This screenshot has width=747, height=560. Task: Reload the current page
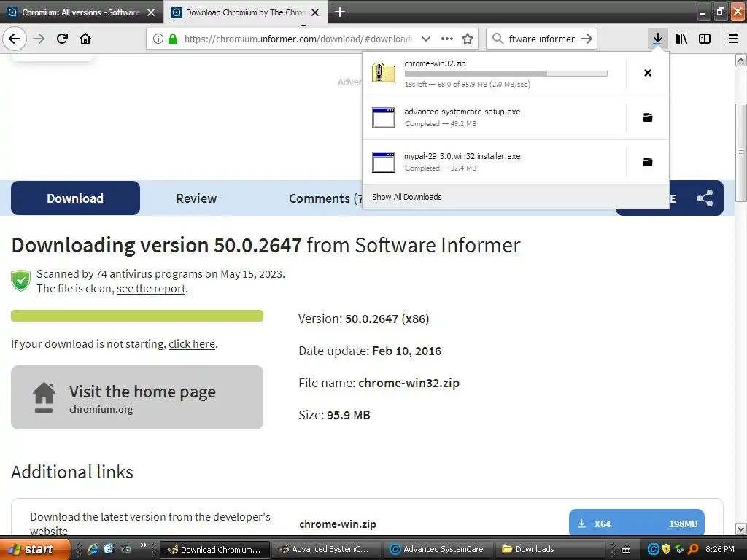[62, 39]
